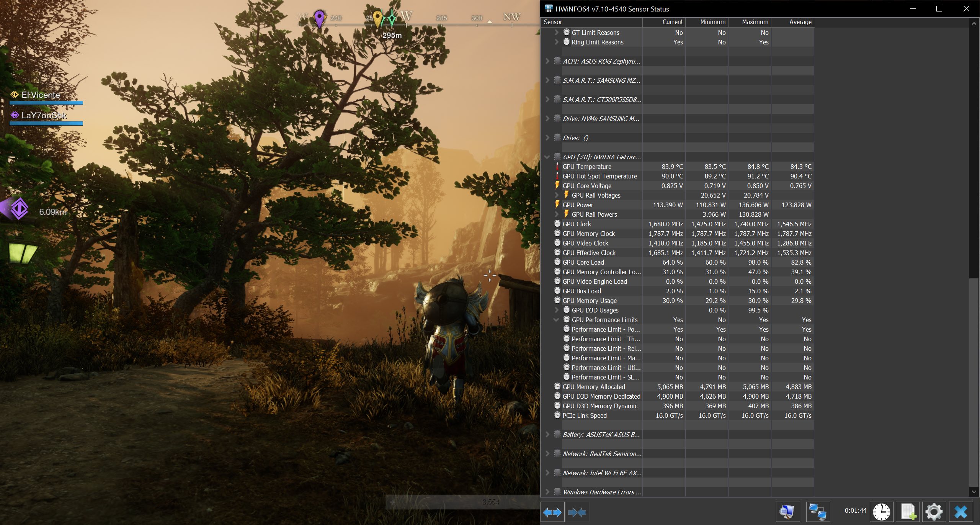Open sensor settings gear icon
The height and width of the screenshot is (525, 980).
click(934, 512)
